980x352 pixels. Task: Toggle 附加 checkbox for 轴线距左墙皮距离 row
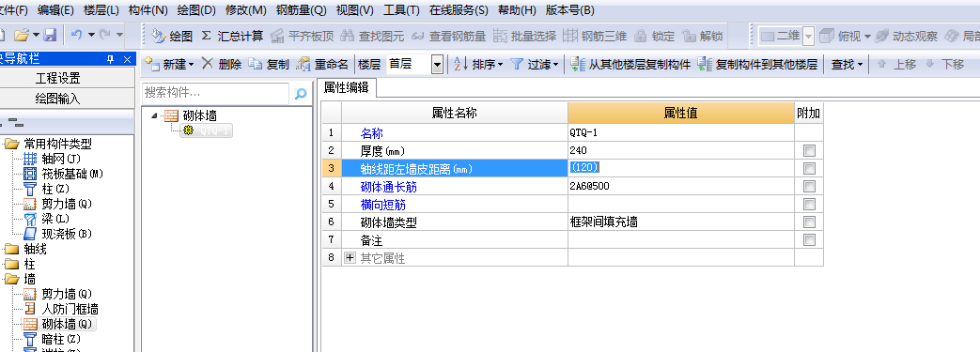[809, 168]
